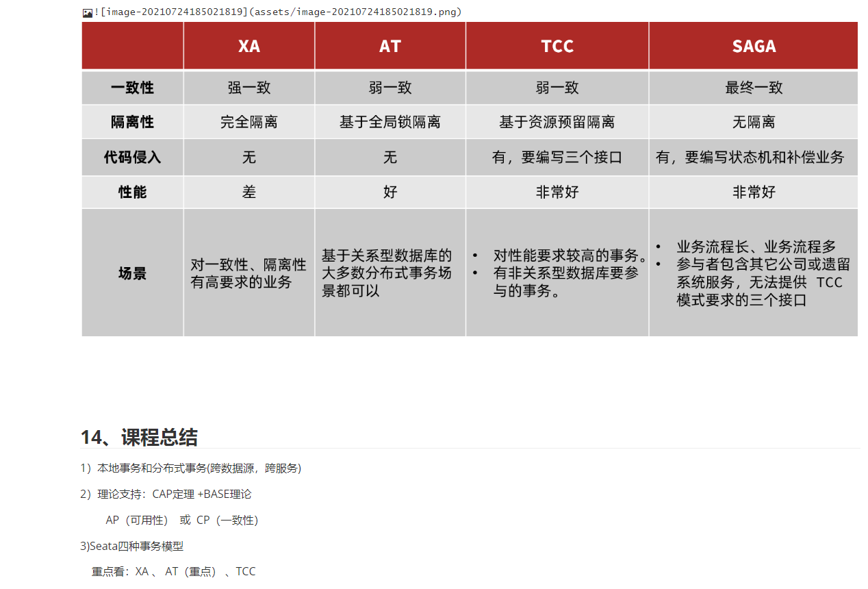This screenshot has width=868, height=589.
Task: Click line 重点看：XA、AT（重点）、TCC
Action: pyautogui.click(x=174, y=572)
